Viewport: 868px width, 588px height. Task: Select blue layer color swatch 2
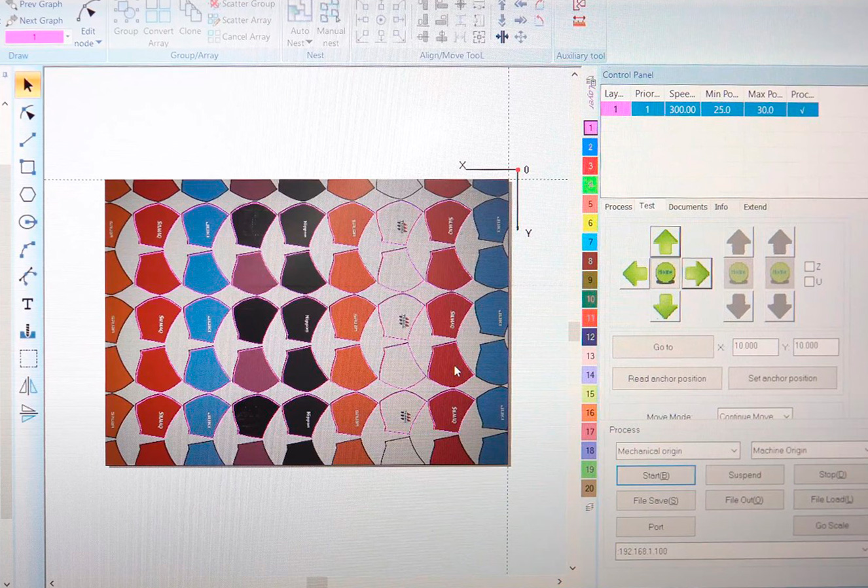click(590, 147)
